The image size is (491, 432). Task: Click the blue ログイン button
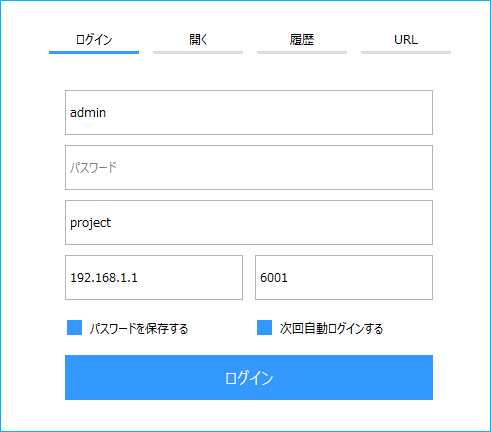click(249, 377)
